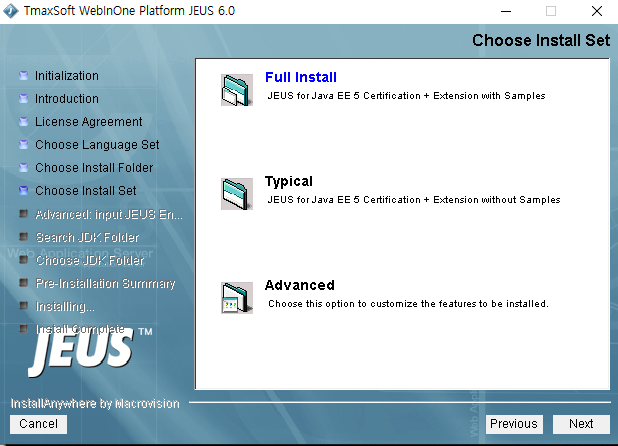Viewport: 618px width, 446px height.
Task: Click the 'Install Complete' step text
Action: coord(80,329)
